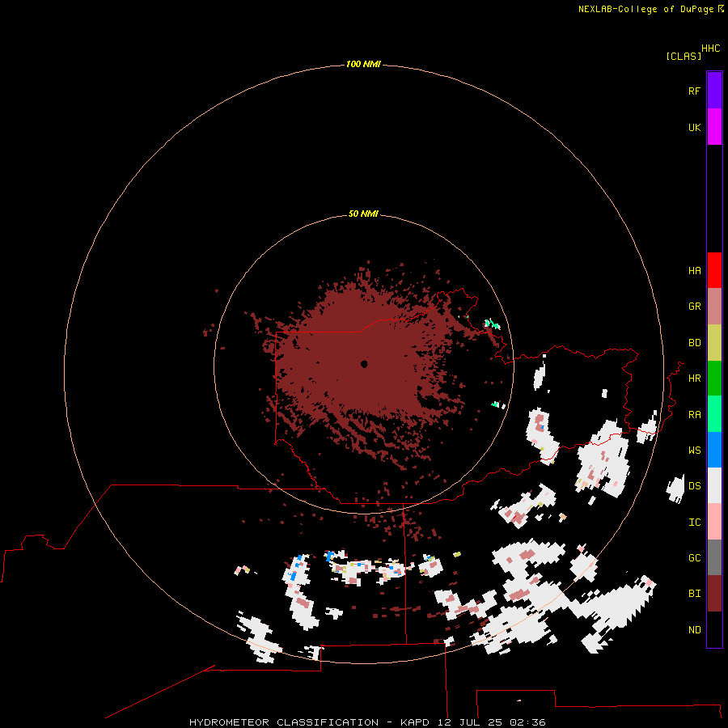
Task: Click the RF purple legend swatch
Action: [x=714, y=91]
